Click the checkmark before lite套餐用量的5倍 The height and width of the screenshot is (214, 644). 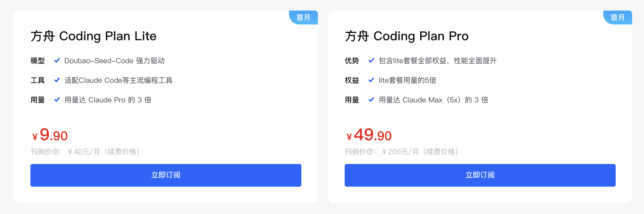pyautogui.click(x=371, y=80)
